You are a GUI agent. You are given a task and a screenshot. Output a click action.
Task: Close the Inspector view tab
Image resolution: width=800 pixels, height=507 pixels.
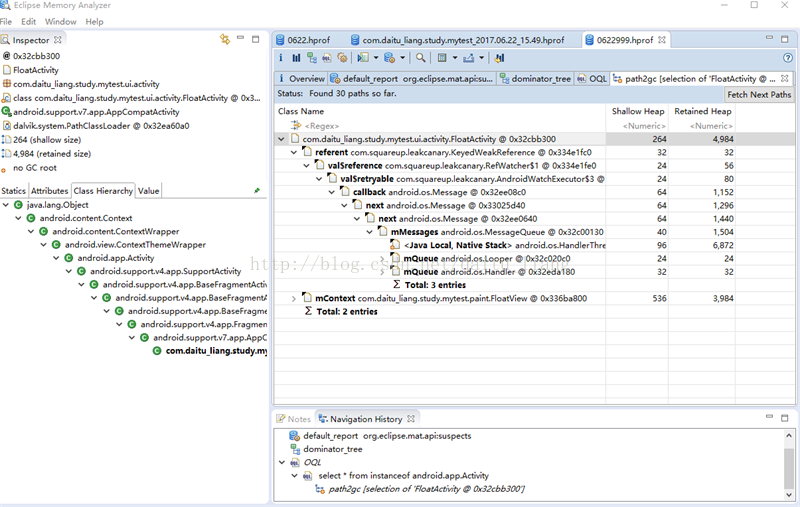coord(58,40)
